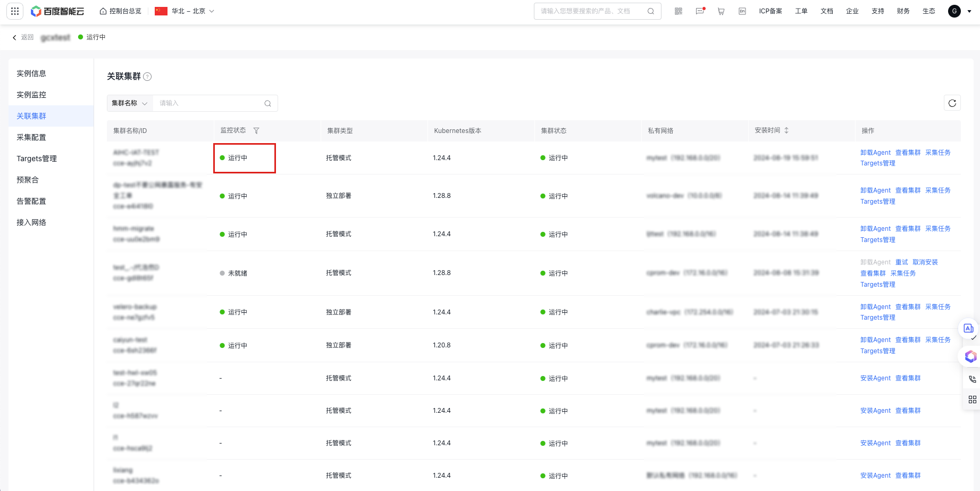The image size is (980, 491).
Task: Select 接入网络 in the sidebar
Action: 51,222
